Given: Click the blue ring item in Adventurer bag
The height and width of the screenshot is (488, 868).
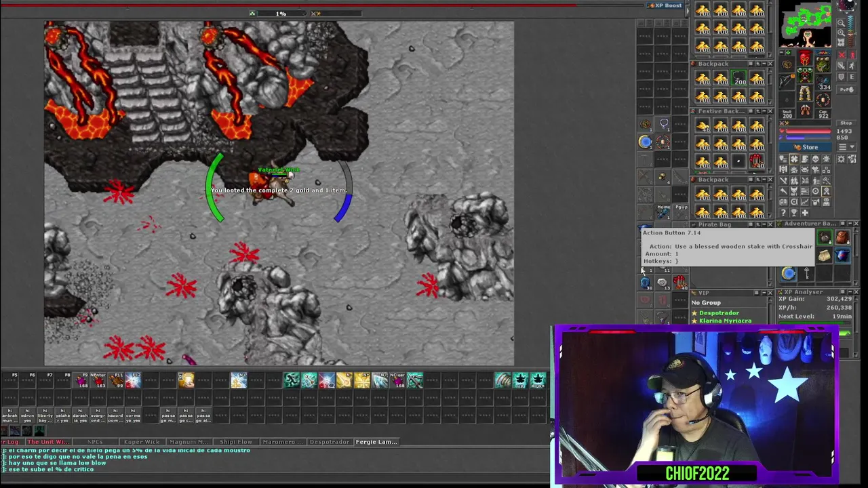Looking at the screenshot, I should (788, 273).
